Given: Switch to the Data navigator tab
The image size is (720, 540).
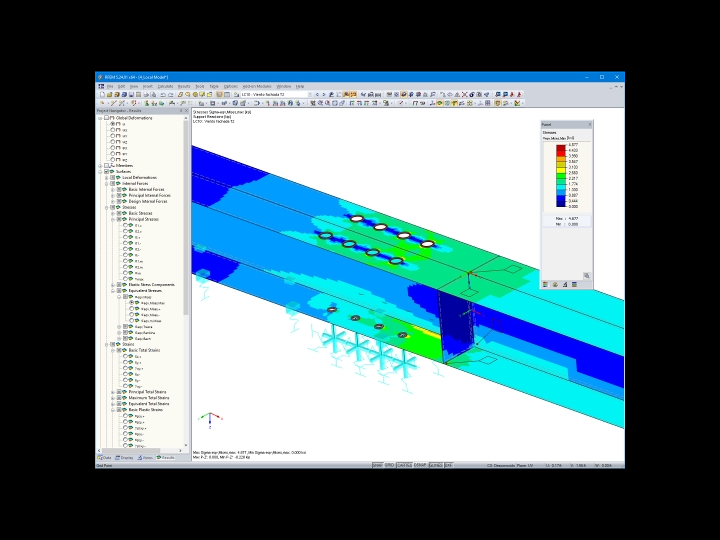Looking at the screenshot, I should 105,458.
